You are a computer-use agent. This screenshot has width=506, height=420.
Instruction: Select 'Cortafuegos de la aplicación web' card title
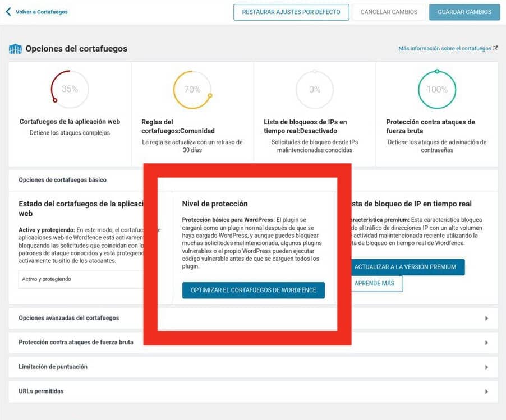70,122
